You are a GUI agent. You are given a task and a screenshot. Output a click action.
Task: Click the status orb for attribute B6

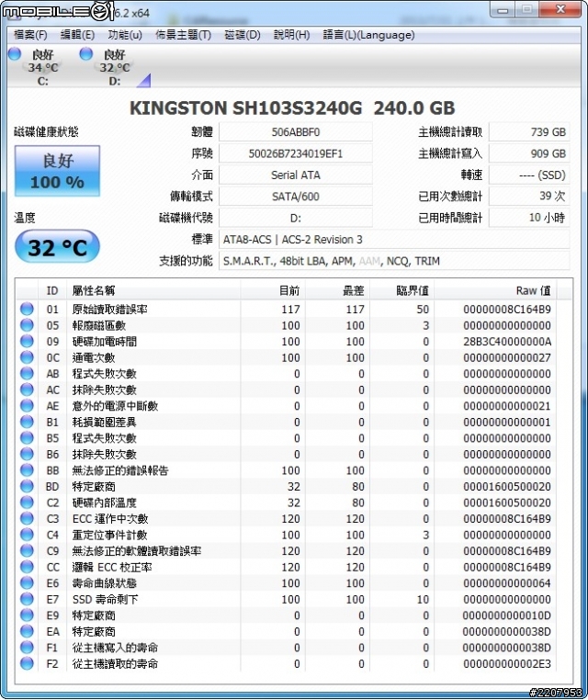[x=27, y=454]
